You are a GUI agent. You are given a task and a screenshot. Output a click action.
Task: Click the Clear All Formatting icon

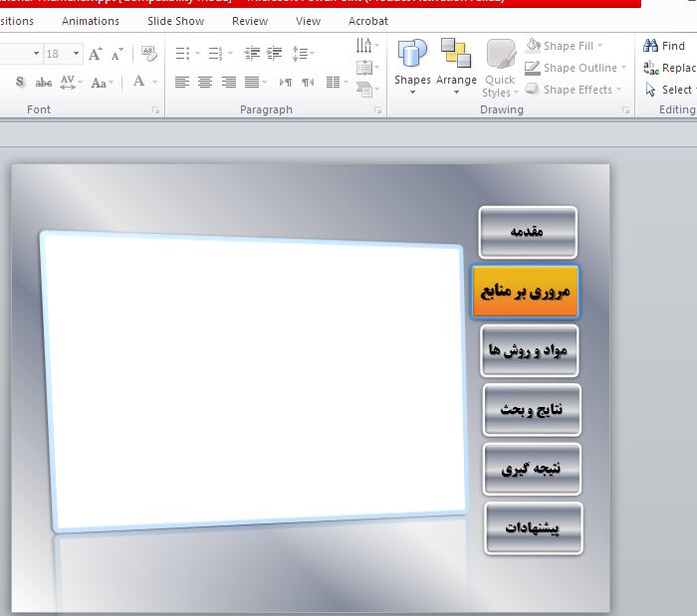tap(149, 54)
